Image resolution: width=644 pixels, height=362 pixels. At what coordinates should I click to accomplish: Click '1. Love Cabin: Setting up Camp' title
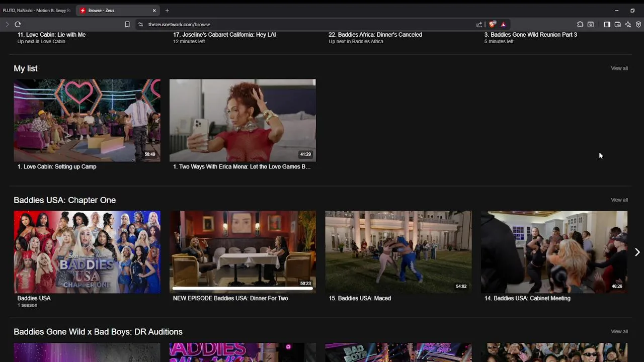57,166
